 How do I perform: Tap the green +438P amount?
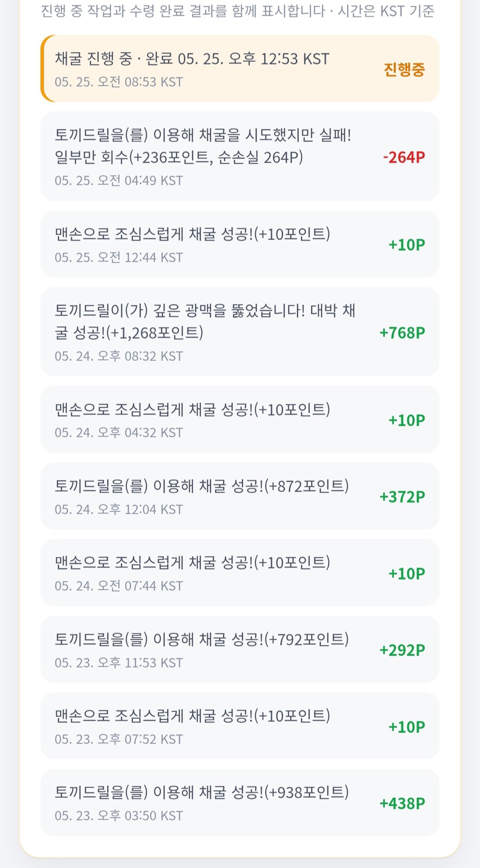[x=402, y=803]
